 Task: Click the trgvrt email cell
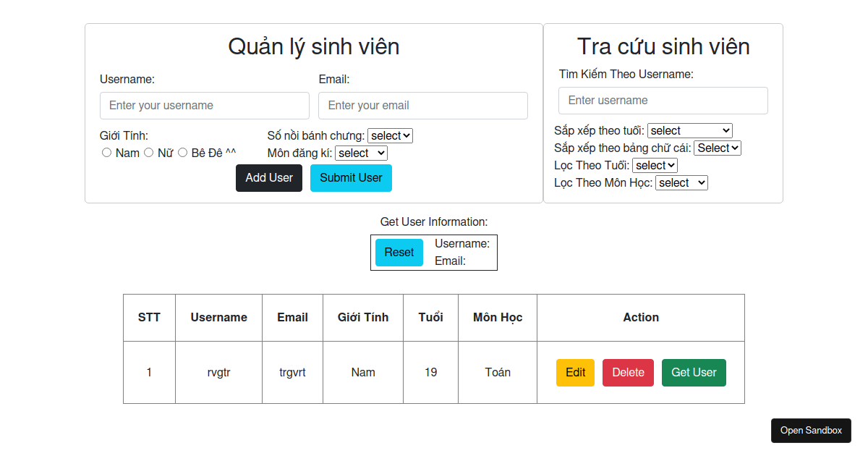click(292, 373)
